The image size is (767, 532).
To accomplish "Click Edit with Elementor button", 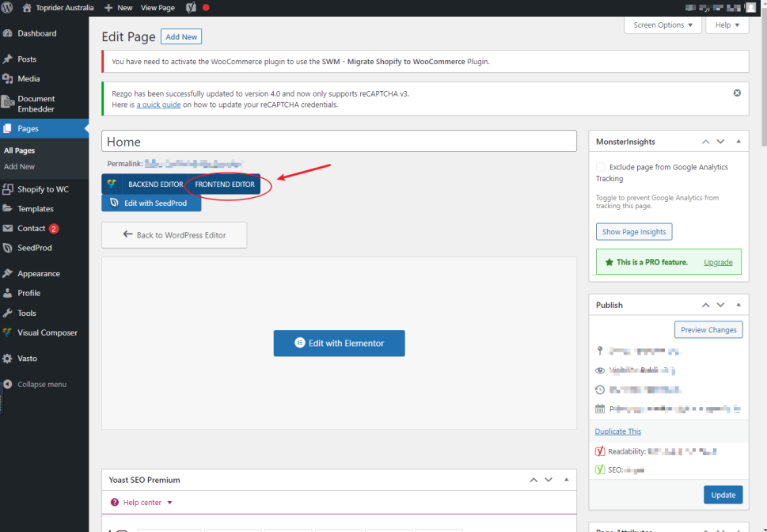I will coord(339,343).
